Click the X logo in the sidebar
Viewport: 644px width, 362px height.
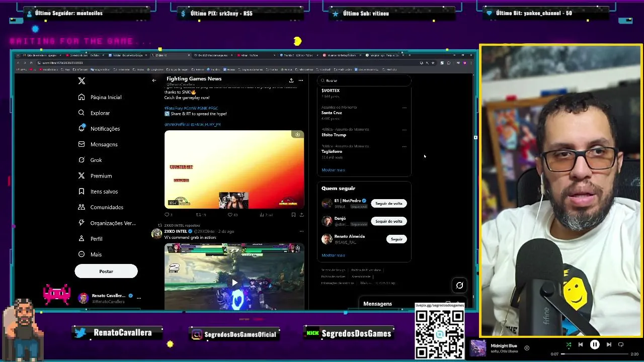(82, 80)
